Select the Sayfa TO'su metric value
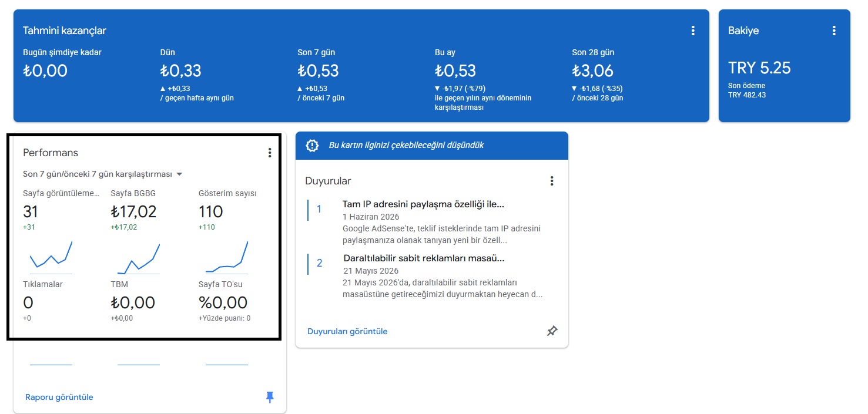Viewport: 868px width, 414px height. click(223, 303)
